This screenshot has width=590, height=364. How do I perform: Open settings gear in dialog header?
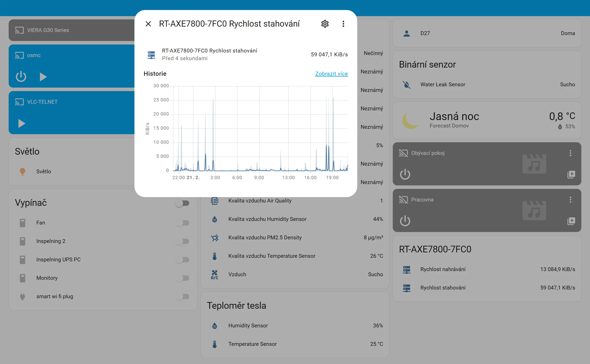tap(325, 24)
